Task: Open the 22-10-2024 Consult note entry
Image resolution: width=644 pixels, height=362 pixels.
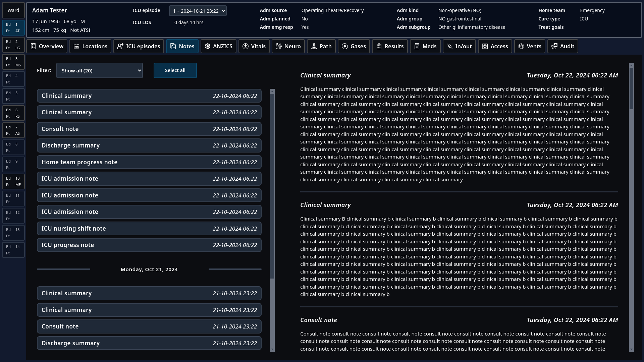Action: coord(149,129)
